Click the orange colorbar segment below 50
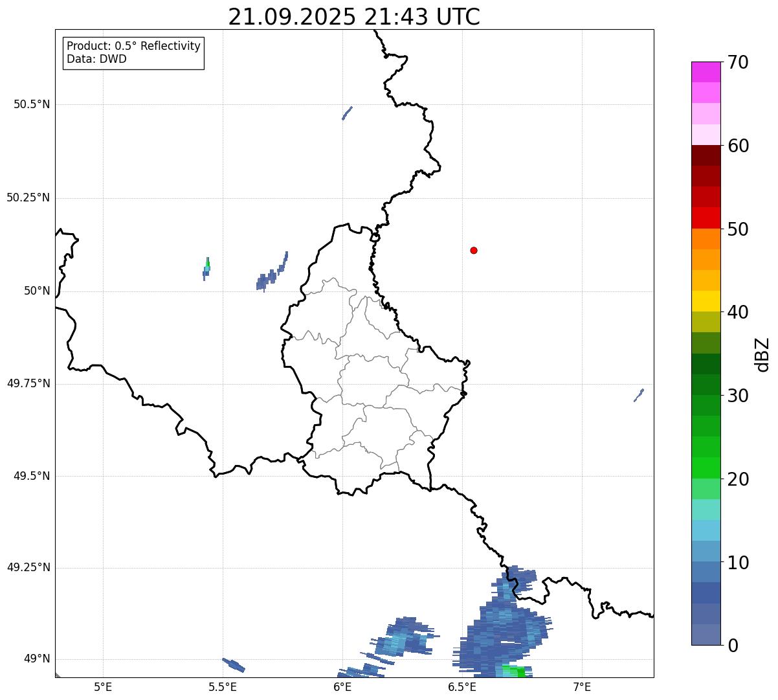Image resolution: width=778 pixels, height=700 pixels. pos(706,239)
